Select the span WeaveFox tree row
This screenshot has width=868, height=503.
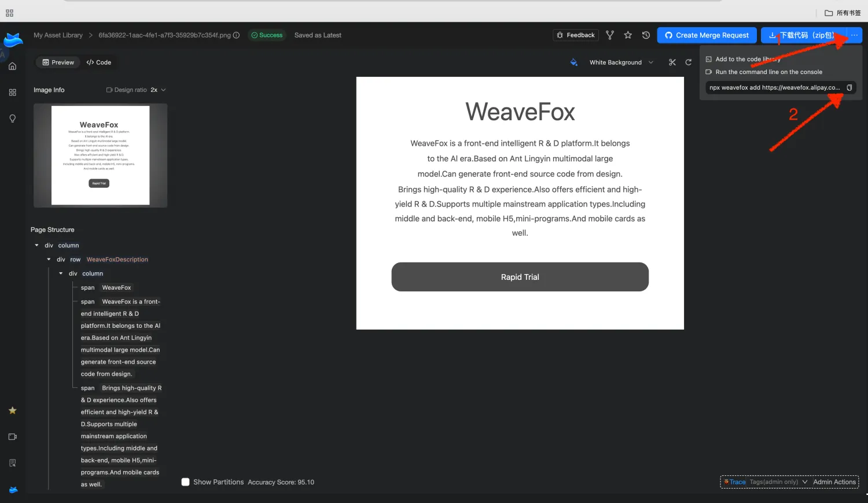[106, 288]
